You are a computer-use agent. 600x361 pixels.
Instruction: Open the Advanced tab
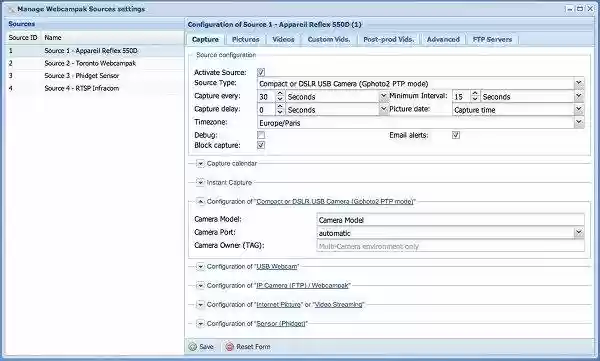(x=443, y=39)
